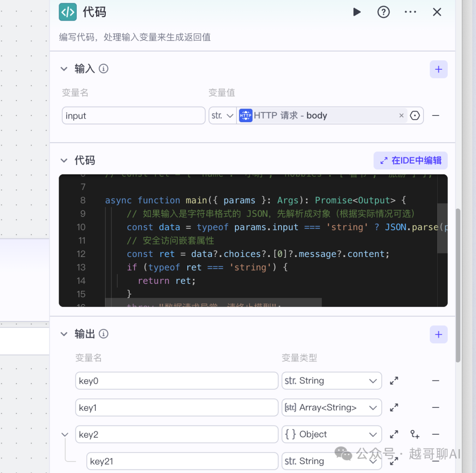Click the if typeof ret line 13
The height and width of the screenshot is (473, 476).
pos(207,268)
